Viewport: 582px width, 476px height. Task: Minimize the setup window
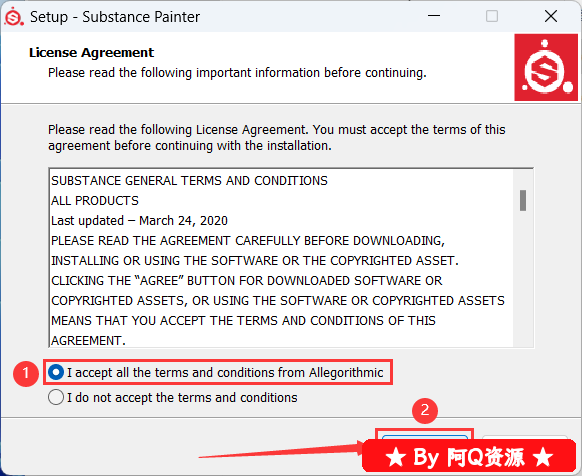pos(434,16)
